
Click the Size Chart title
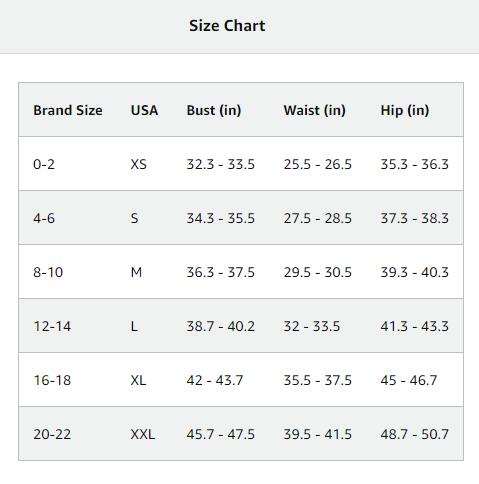click(x=227, y=26)
